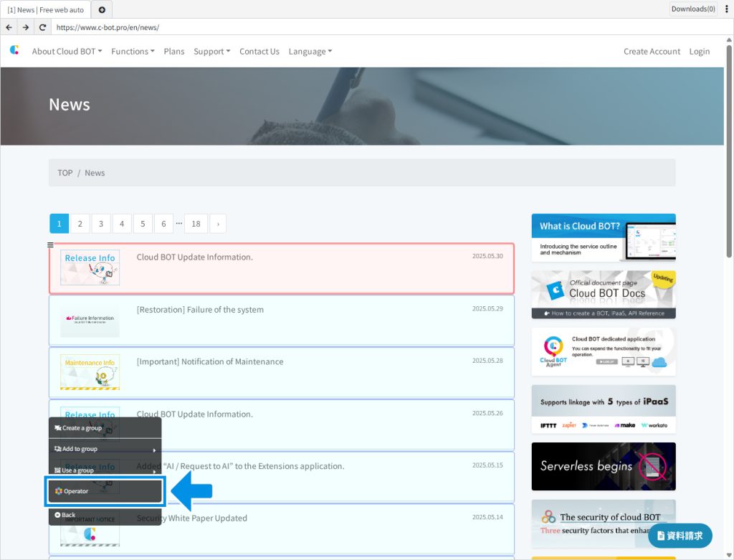
Task: Open the Support dropdown menu
Action: point(212,52)
